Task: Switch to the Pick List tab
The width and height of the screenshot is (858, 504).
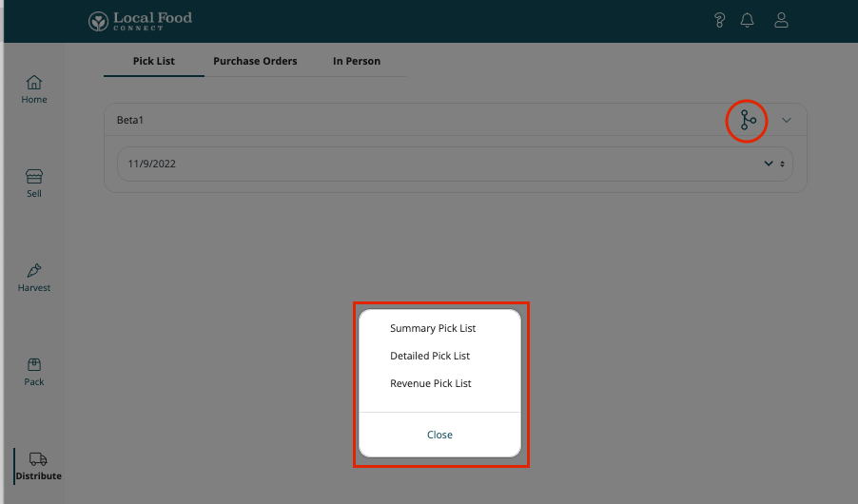Action: (153, 61)
